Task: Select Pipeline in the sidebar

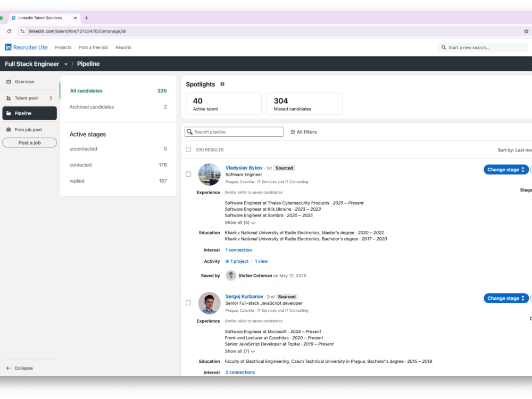Action: click(29, 113)
